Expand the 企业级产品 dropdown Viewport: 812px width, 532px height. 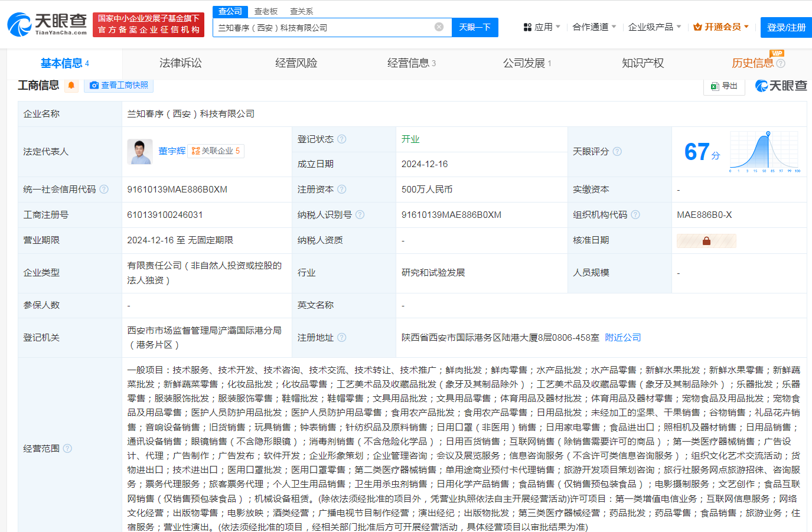[654, 27]
